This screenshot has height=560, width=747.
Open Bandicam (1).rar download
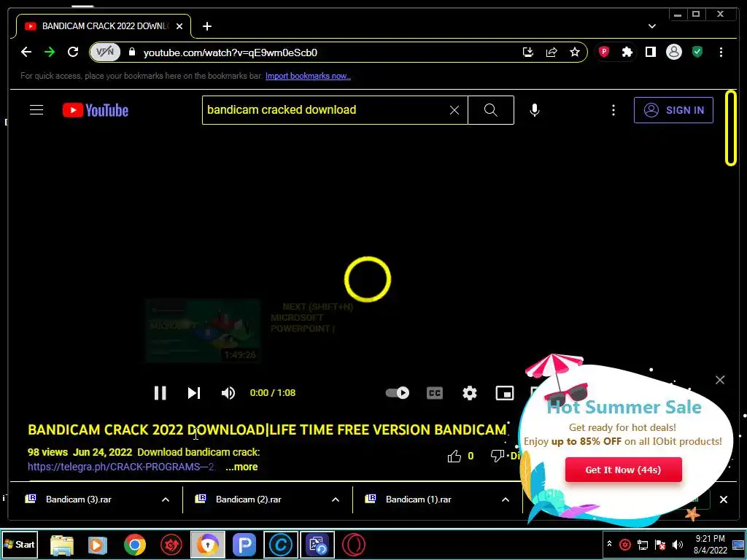[x=418, y=499]
